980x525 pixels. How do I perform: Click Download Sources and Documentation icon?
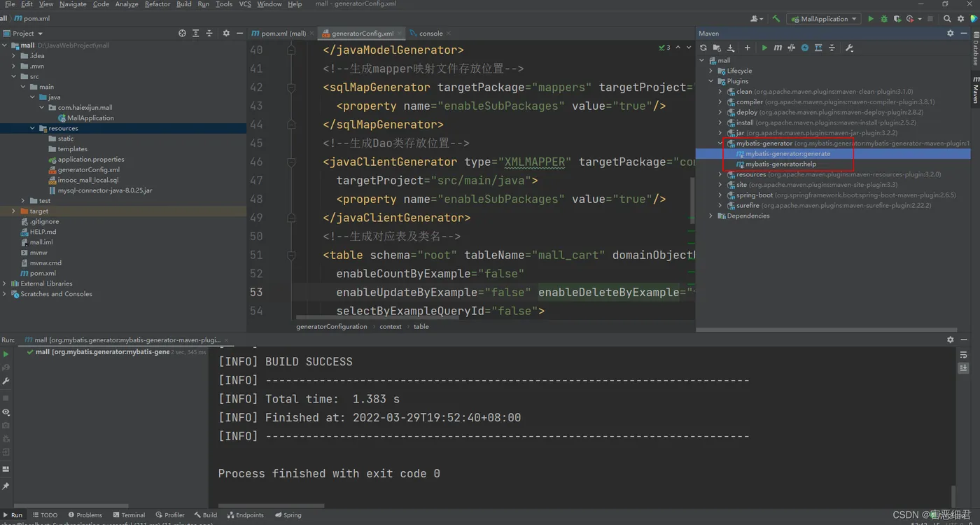coord(731,48)
